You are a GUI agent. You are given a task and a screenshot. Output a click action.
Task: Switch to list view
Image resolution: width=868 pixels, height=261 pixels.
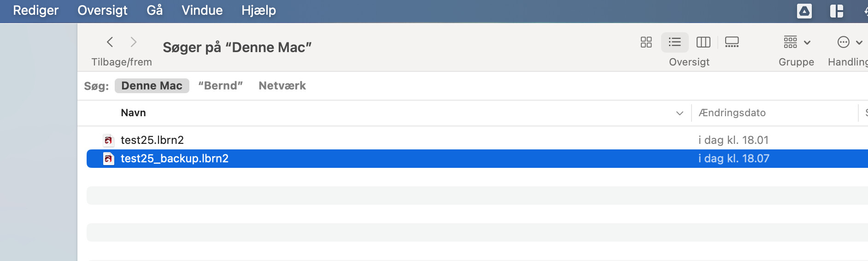tap(674, 42)
